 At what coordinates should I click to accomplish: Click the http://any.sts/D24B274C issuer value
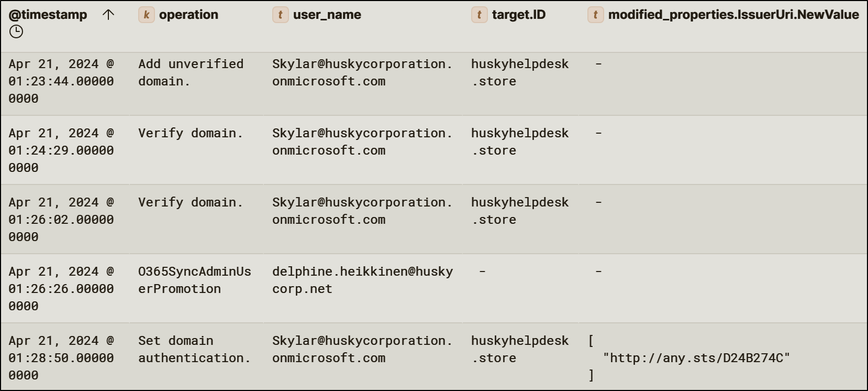[696, 358]
